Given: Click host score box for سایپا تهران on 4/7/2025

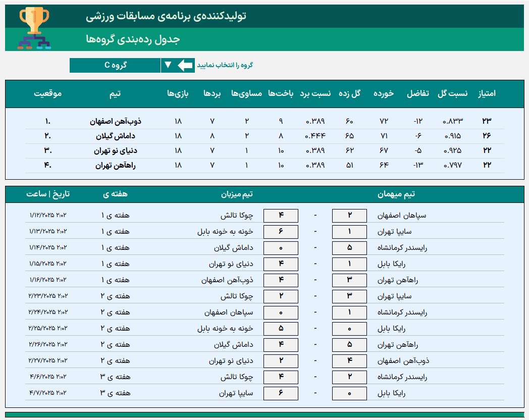Looking at the screenshot, I should [281, 394].
